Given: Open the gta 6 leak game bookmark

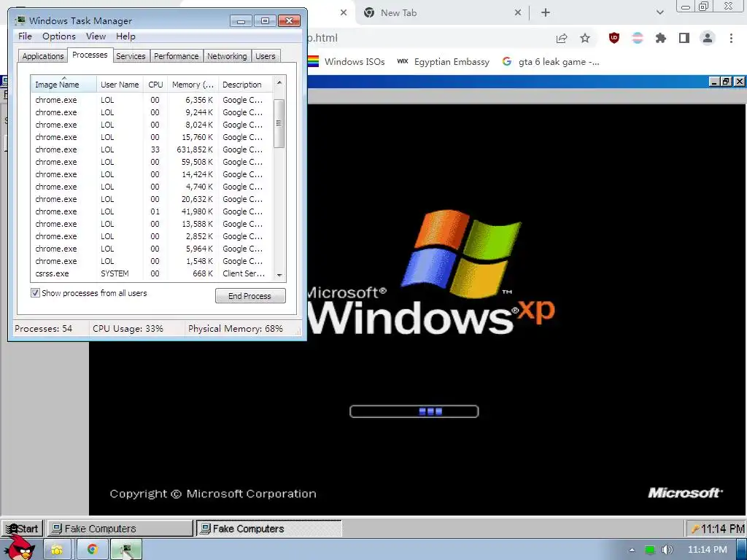Looking at the screenshot, I should (551, 62).
